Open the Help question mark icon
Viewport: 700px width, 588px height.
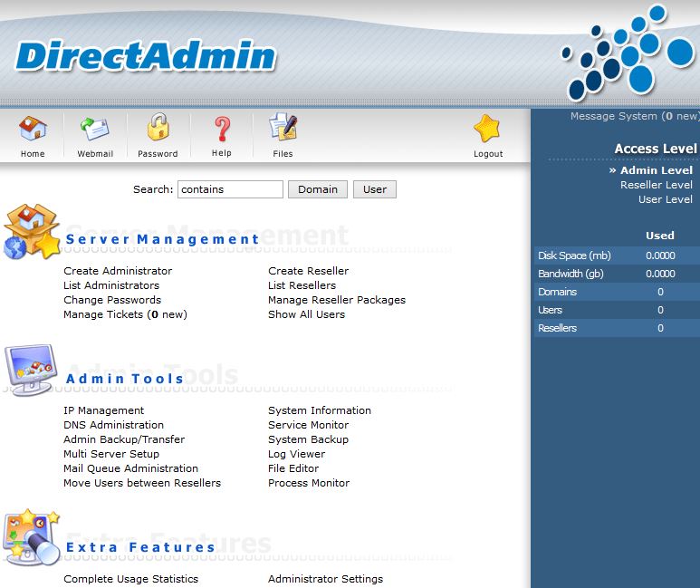point(222,129)
